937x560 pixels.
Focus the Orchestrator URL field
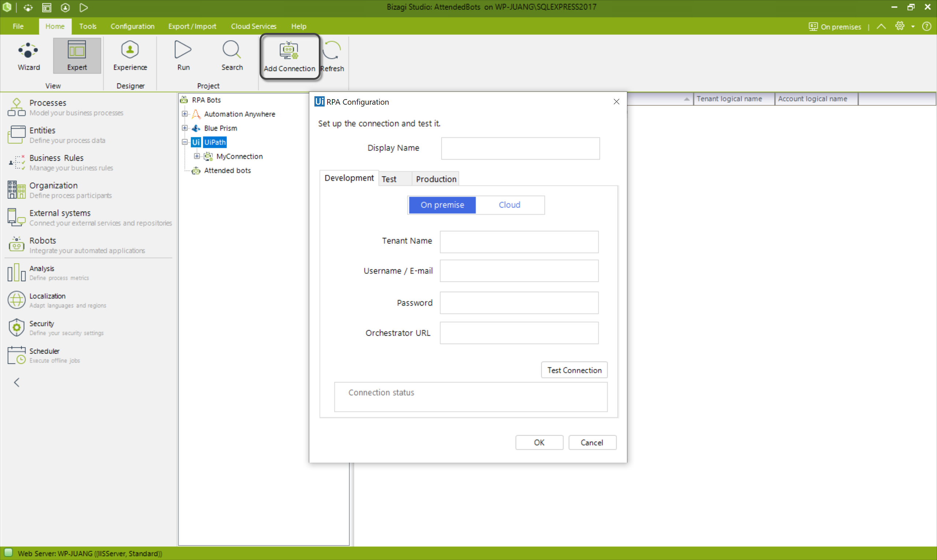[519, 333]
